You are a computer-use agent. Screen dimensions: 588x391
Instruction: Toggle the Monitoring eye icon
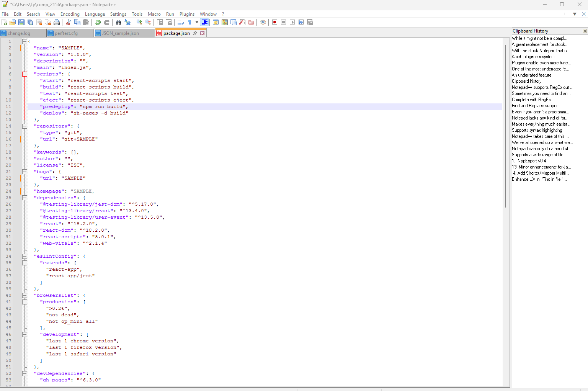coord(263,22)
